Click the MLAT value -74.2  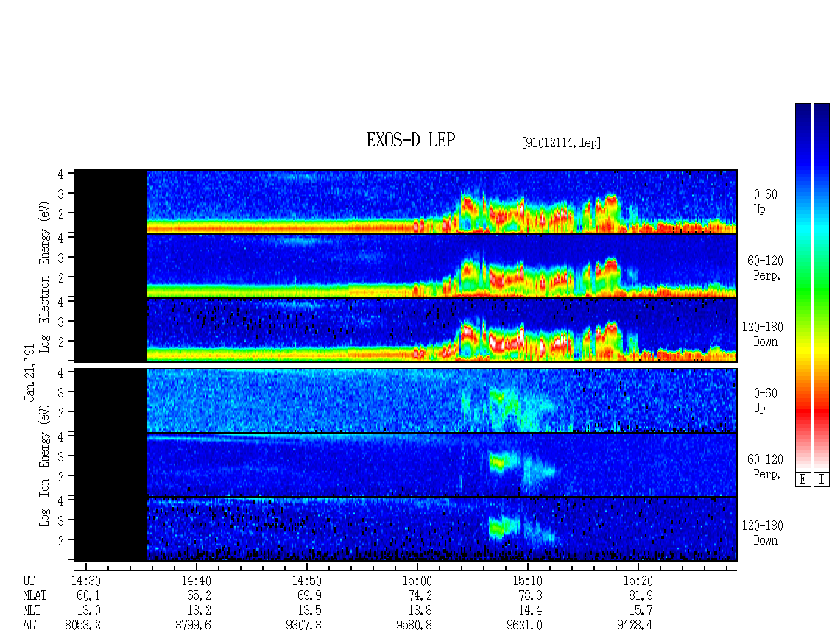417,595
